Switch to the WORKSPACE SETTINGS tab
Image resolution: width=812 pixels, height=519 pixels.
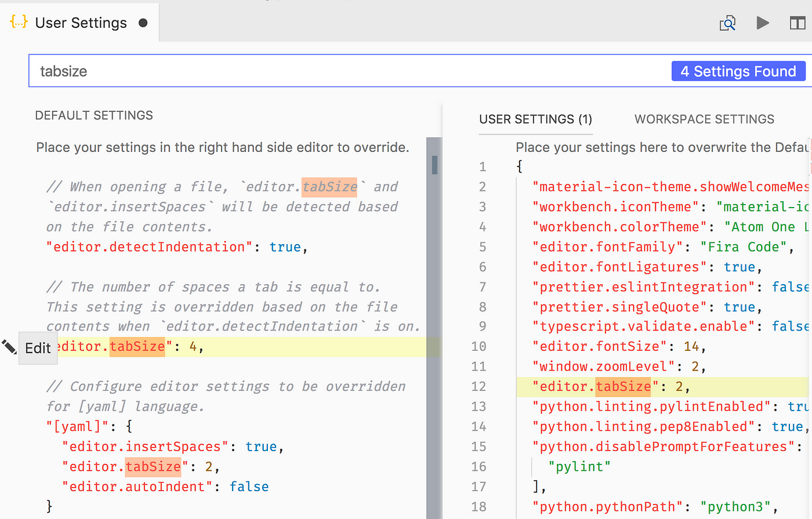point(704,119)
